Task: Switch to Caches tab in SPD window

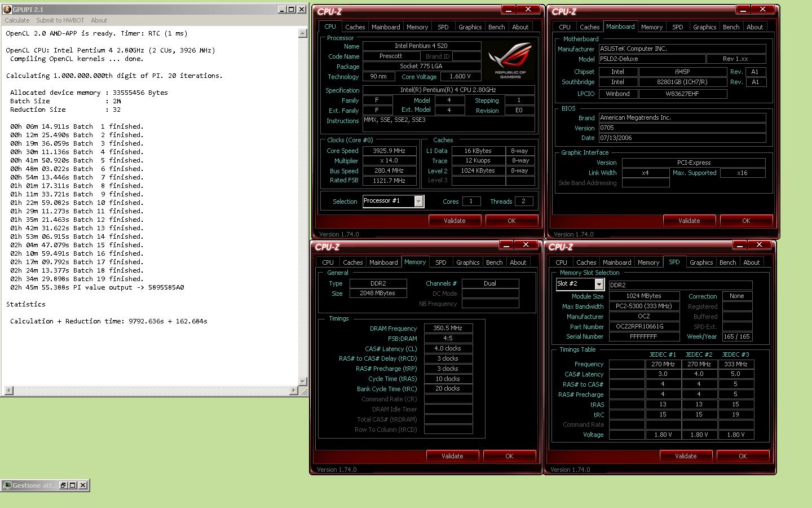Action: click(586, 262)
